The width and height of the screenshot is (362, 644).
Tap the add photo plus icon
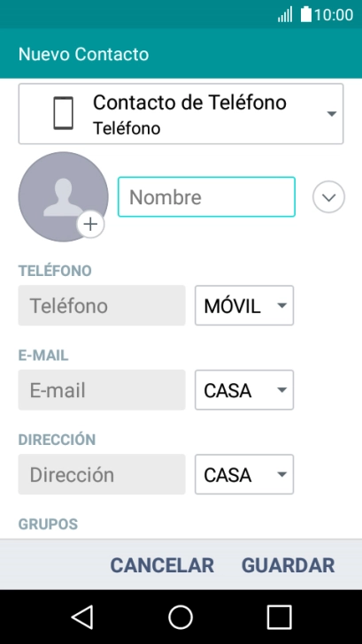coord(91,225)
